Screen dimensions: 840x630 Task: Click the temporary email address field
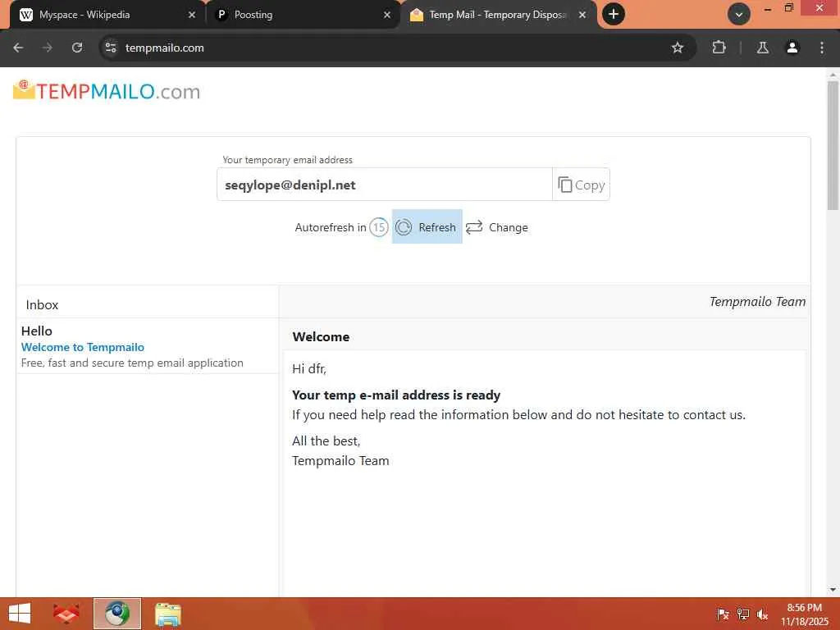point(385,185)
